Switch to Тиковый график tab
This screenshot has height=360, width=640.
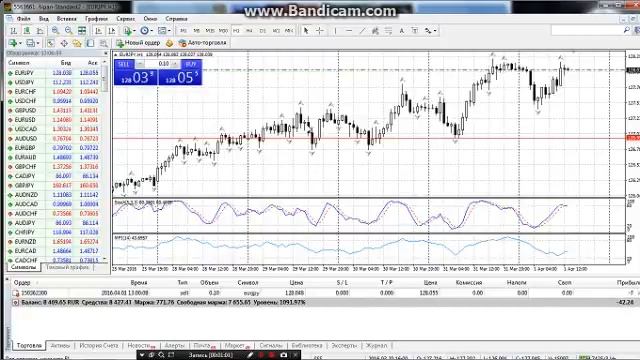coord(68,267)
